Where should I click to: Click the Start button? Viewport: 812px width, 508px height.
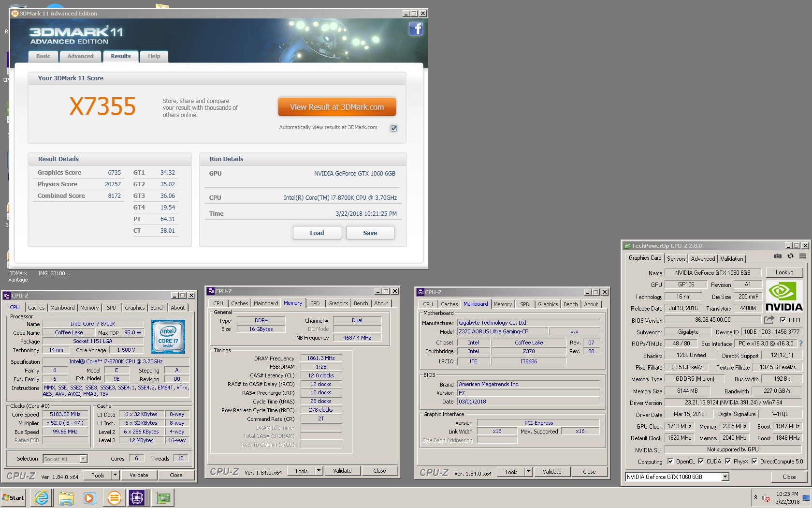click(14, 497)
